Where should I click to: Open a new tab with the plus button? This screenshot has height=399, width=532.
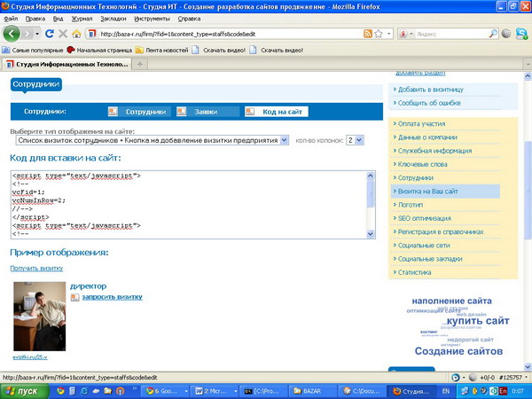click(x=140, y=64)
